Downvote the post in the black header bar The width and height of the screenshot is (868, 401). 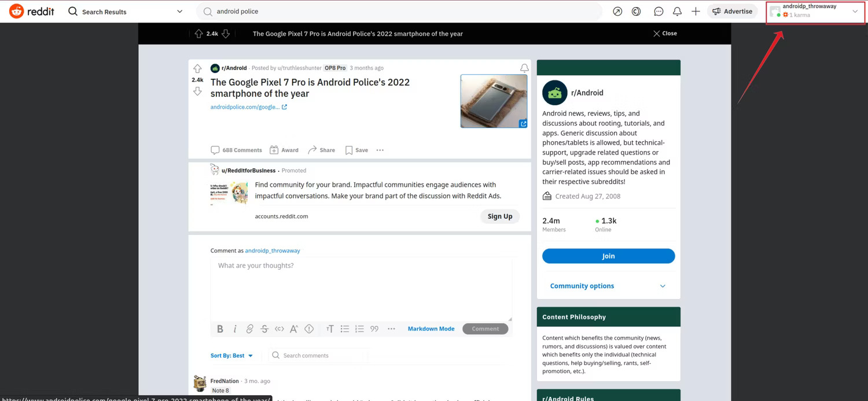pyautogui.click(x=226, y=34)
